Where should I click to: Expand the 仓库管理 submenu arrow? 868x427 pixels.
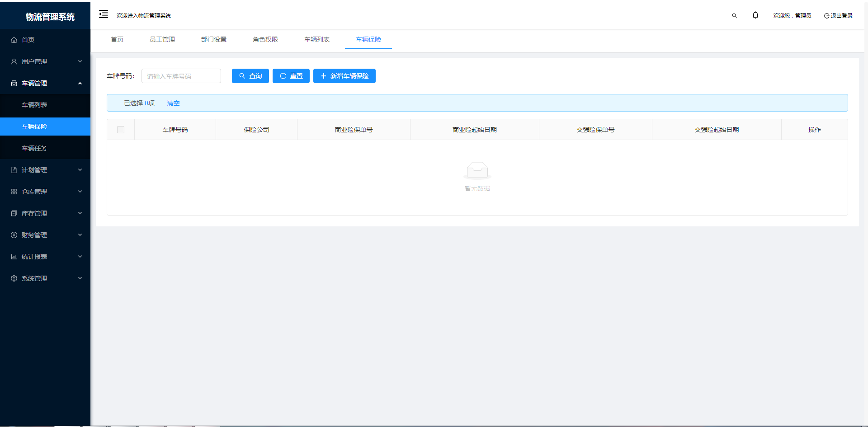(x=80, y=192)
